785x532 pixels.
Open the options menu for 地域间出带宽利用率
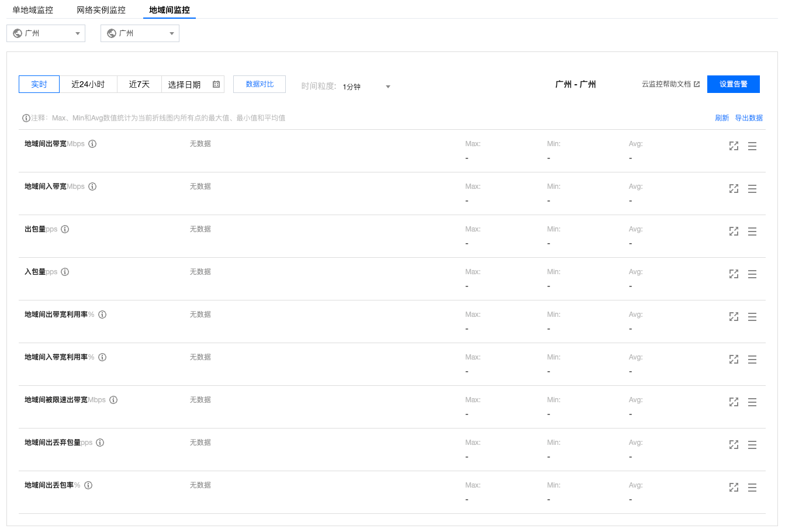(x=752, y=317)
